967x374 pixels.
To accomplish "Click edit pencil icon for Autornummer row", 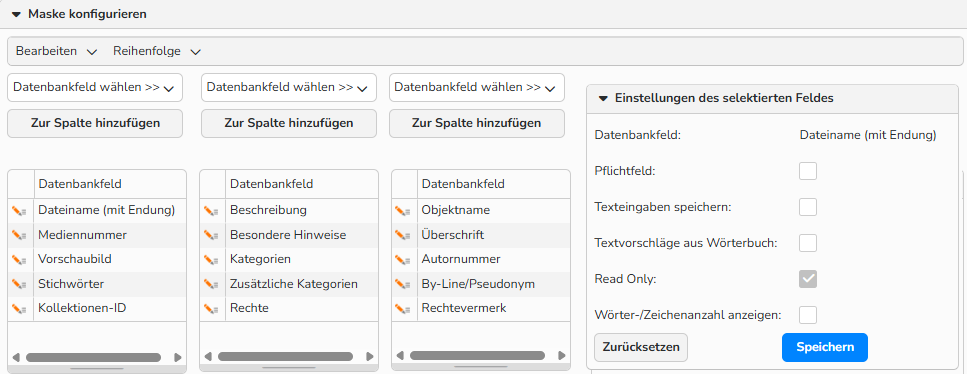I will click(402, 260).
